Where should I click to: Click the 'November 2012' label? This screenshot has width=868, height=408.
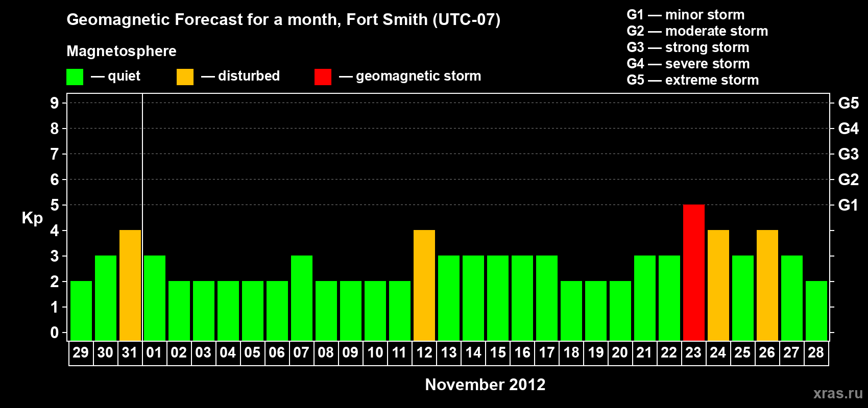click(485, 385)
